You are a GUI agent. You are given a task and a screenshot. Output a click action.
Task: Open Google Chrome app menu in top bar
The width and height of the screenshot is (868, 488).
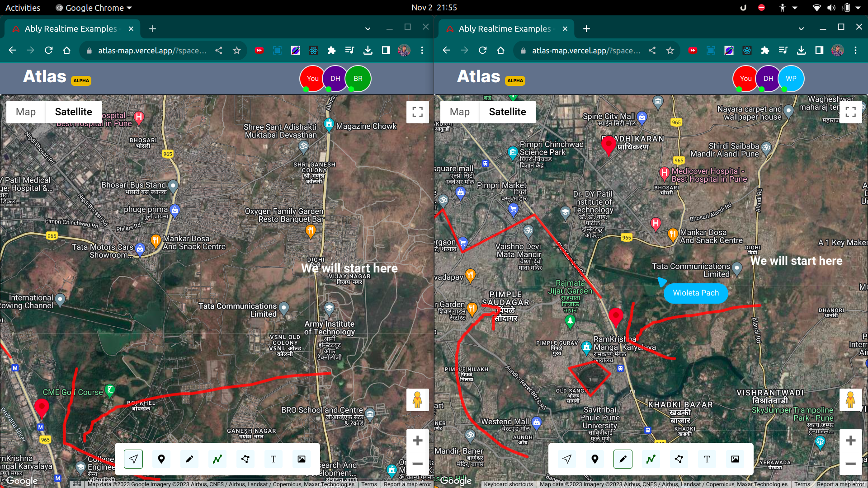click(94, 8)
